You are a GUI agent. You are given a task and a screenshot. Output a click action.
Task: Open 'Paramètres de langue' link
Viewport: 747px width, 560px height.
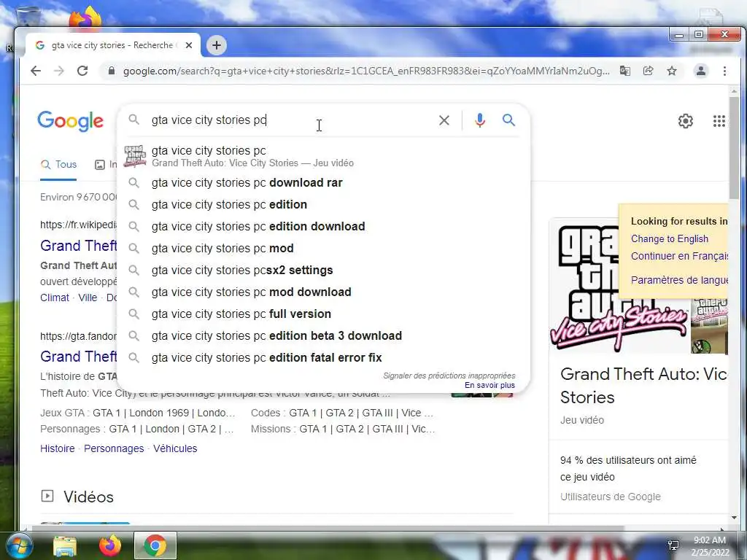(x=679, y=280)
